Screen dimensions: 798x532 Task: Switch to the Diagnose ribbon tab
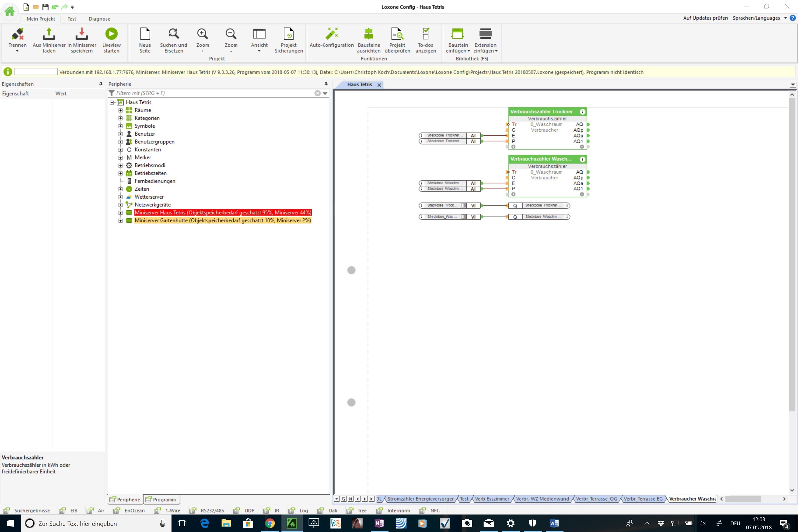[x=99, y=19]
